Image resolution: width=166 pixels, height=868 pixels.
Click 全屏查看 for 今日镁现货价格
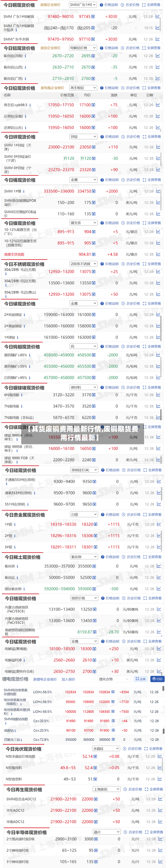click(x=152, y=427)
